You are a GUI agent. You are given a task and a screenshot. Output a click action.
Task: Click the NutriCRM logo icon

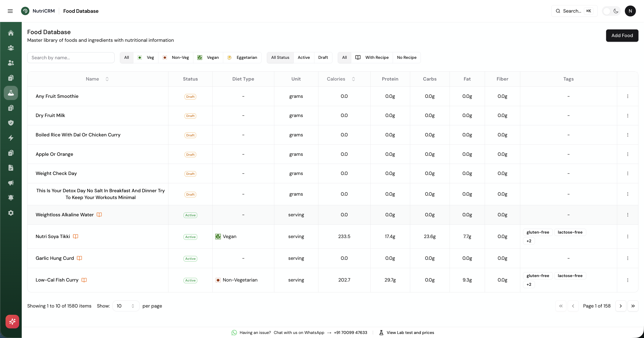[25, 11]
